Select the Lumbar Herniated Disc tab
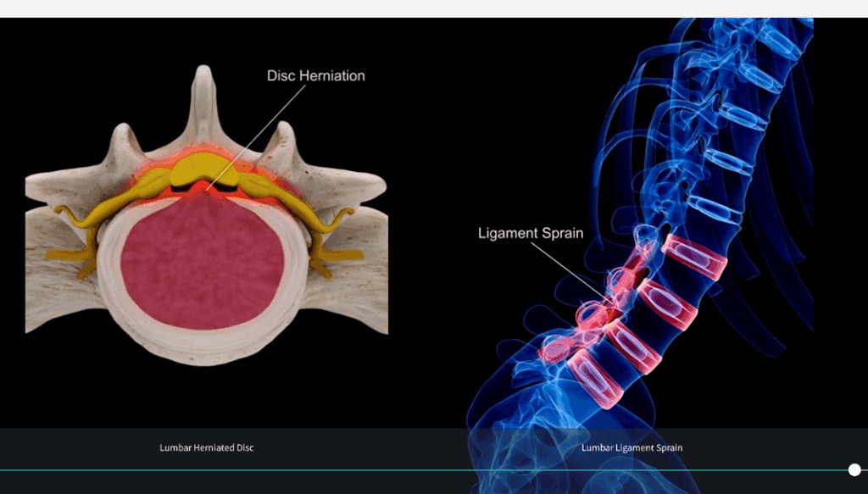Screen dimensions: 868x494 (x=206, y=447)
